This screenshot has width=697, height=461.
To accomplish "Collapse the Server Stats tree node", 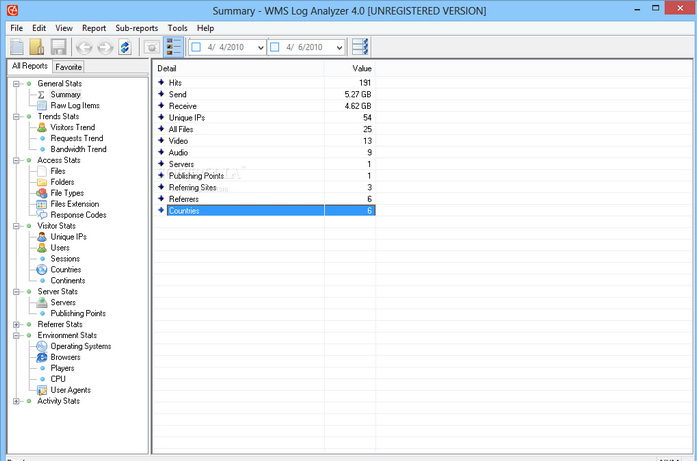I will click(x=16, y=292).
